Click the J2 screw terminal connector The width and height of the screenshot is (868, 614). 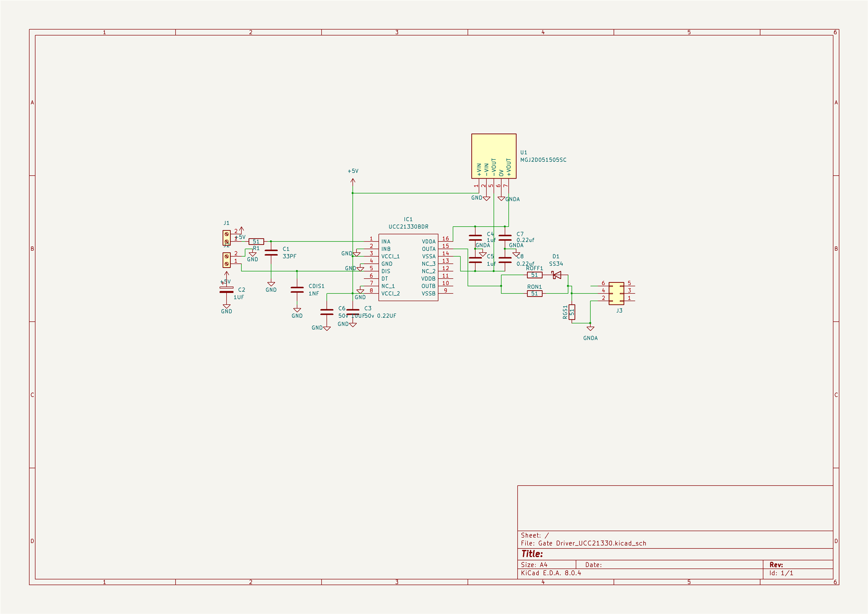pos(227,260)
